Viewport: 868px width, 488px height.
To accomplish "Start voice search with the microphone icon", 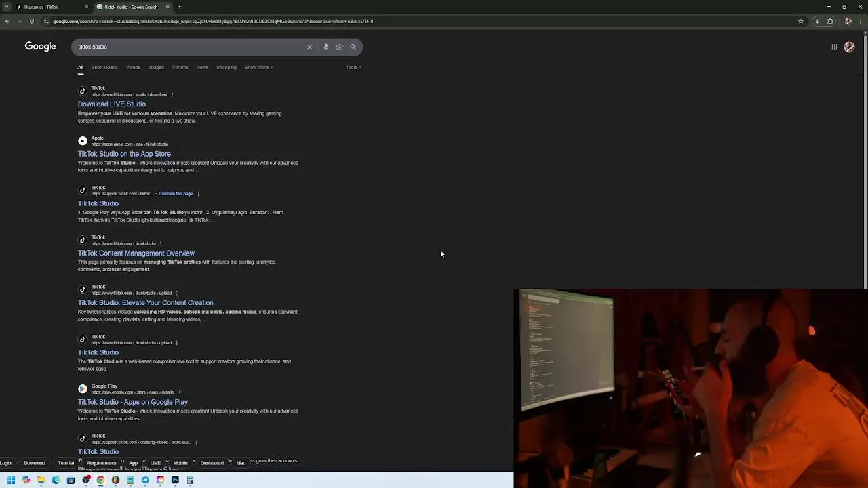I will (326, 47).
